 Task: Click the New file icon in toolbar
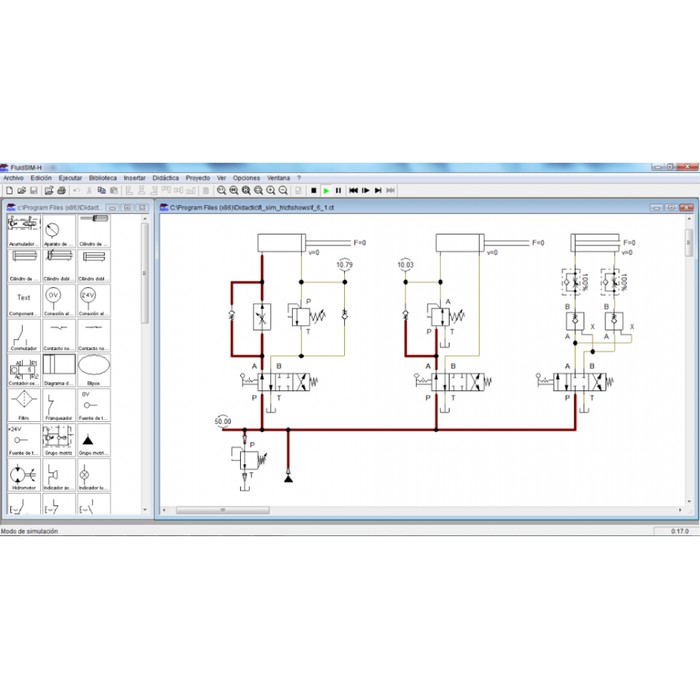(x=8, y=190)
